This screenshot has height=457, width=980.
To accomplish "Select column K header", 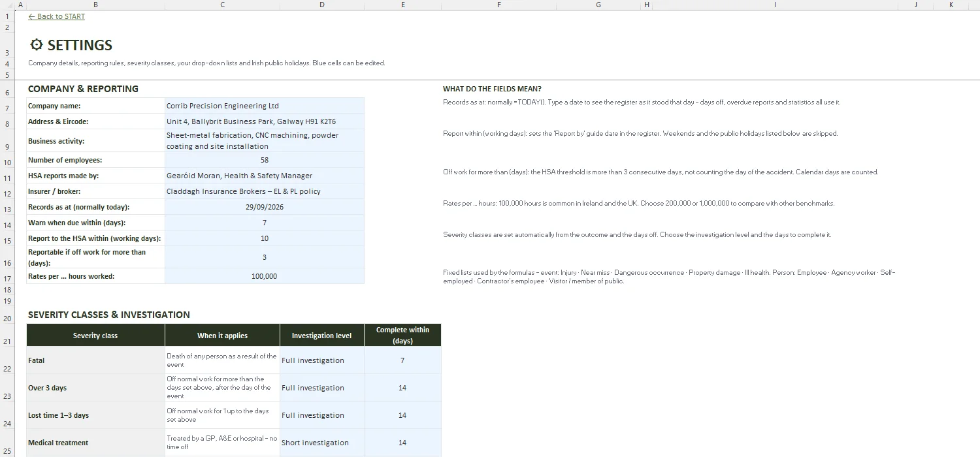I will [951, 5].
